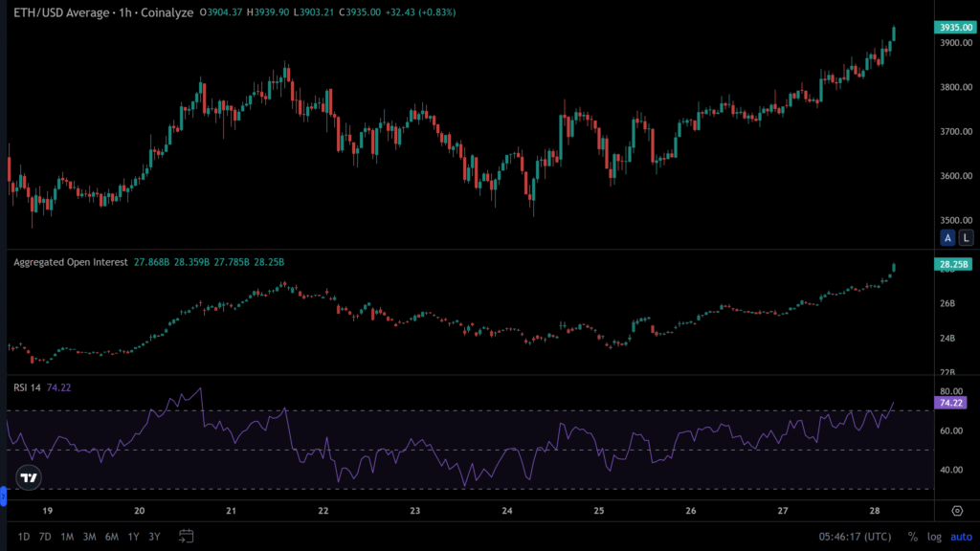This screenshot has height=551, width=980.
Task: Toggle auto scaling at bottom right
Action: pyautogui.click(x=959, y=537)
